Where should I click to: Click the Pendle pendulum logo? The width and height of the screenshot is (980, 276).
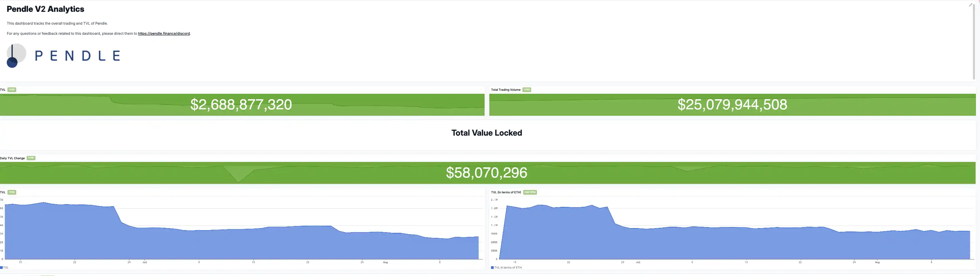(16, 56)
